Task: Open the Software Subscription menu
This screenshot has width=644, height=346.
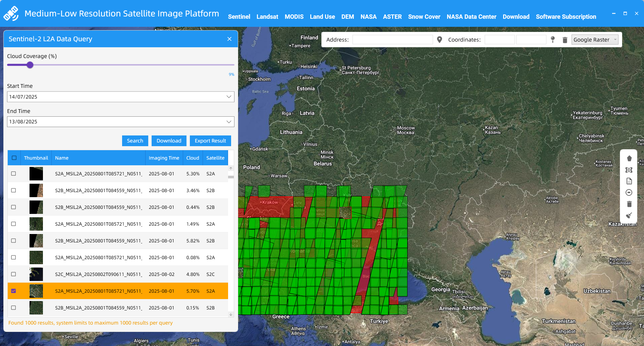Action: [x=566, y=17]
